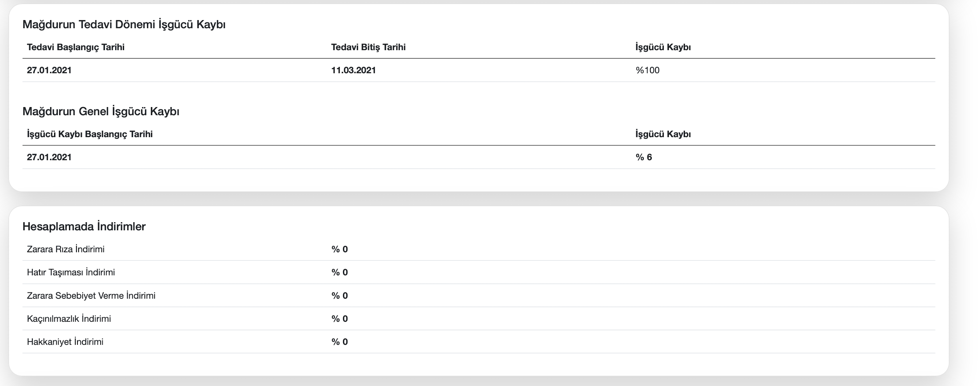The image size is (980, 386).
Task: Select 27.01.2021 in the general loss table
Action: (49, 158)
